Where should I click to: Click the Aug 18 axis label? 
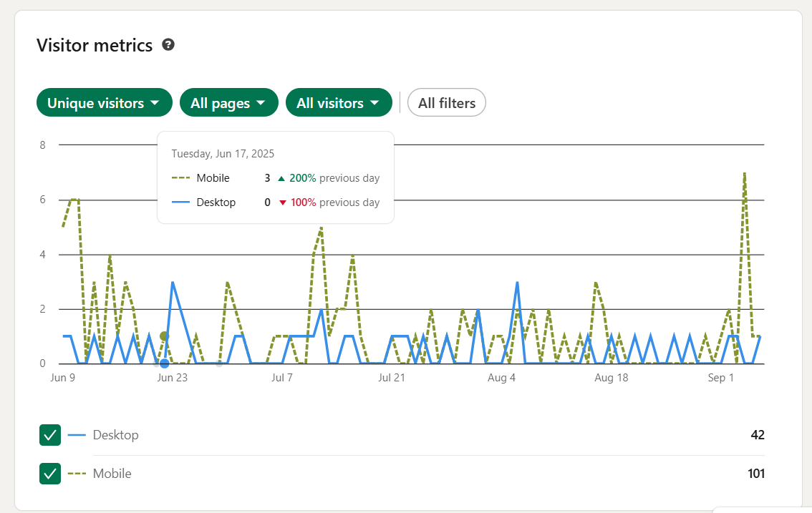click(x=611, y=377)
